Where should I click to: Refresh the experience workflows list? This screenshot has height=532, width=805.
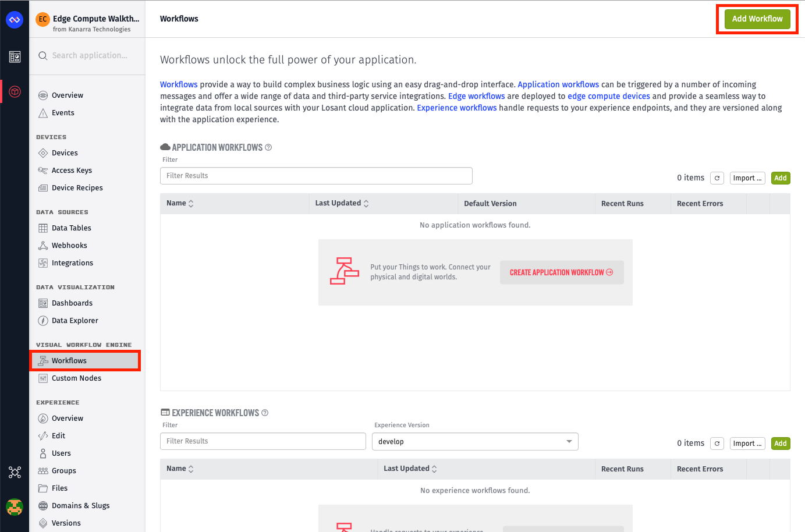(717, 444)
